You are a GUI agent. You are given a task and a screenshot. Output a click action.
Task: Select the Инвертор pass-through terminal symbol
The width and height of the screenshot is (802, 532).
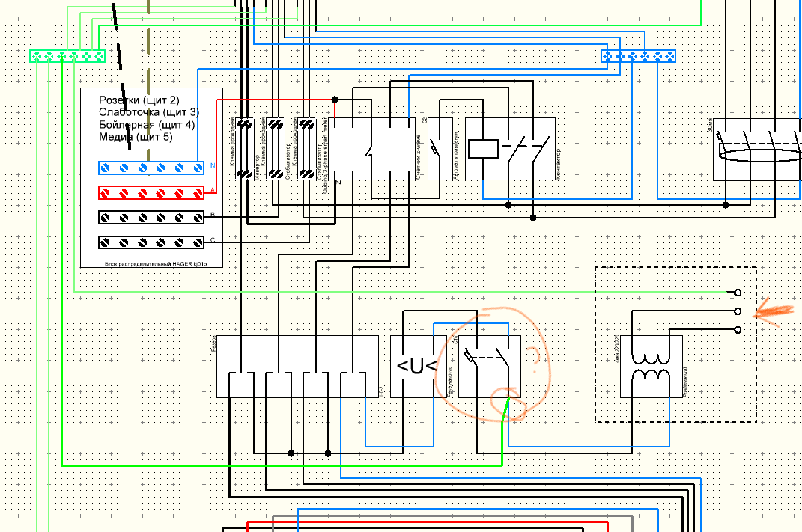tap(245, 149)
